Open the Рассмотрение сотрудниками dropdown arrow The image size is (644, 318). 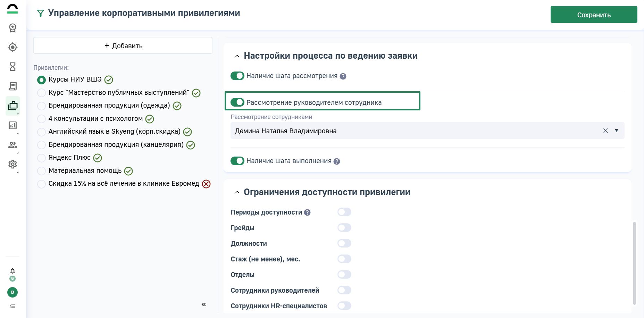pyautogui.click(x=617, y=131)
